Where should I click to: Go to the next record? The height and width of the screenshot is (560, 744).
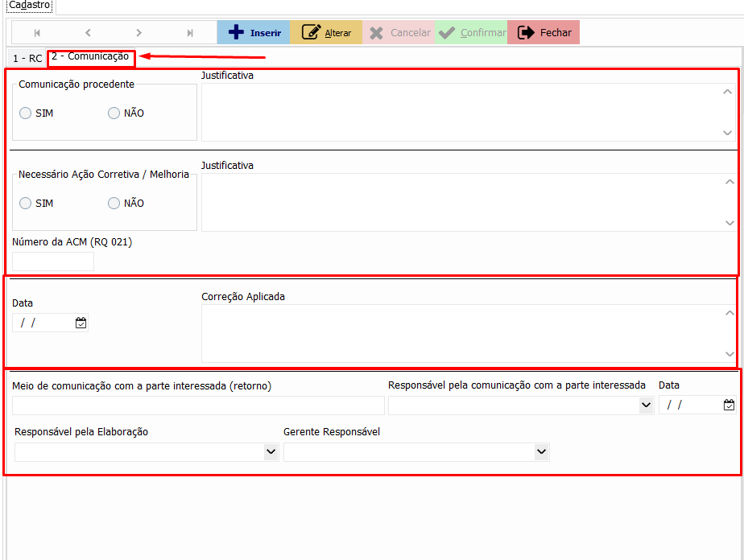[x=138, y=33]
